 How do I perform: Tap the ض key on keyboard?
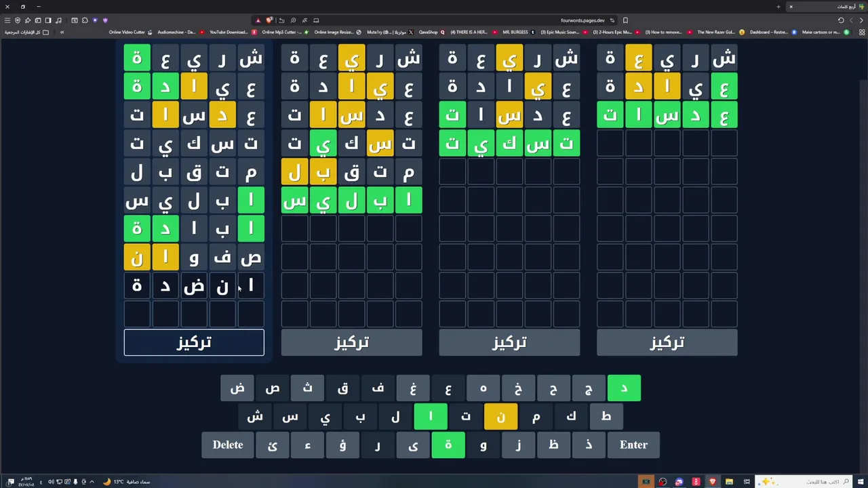[237, 388]
